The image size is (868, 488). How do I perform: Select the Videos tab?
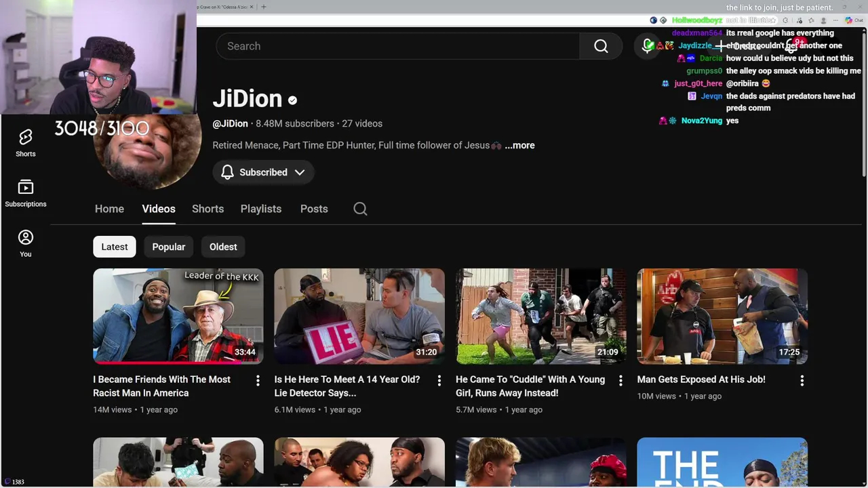(x=159, y=209)
